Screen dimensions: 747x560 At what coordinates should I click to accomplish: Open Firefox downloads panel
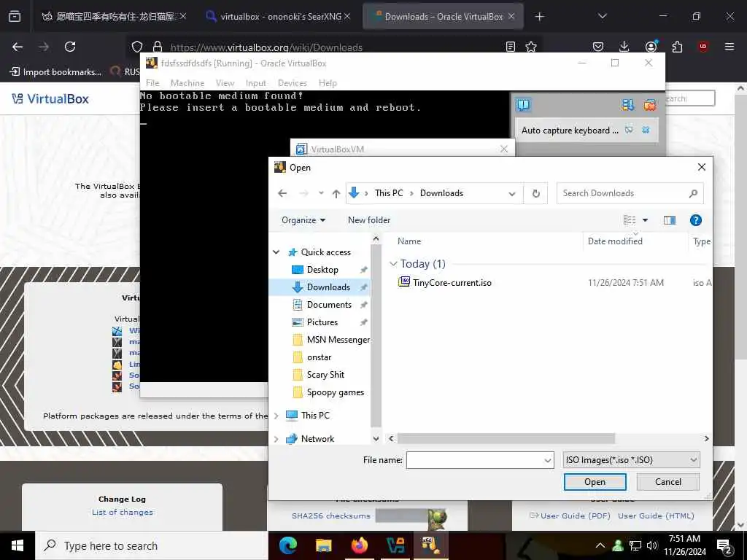pos(624,47)
